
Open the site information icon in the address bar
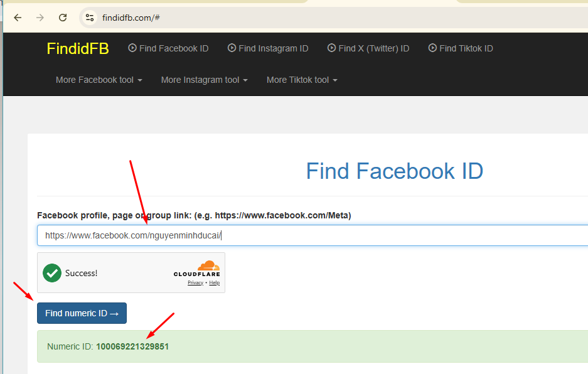90,18
